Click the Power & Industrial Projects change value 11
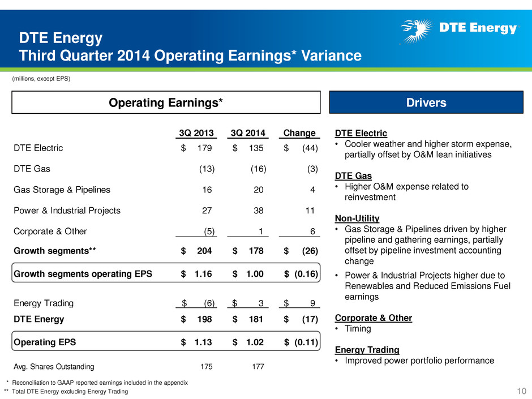The height and width of the screenshot is (399, 532). (310, 211)
